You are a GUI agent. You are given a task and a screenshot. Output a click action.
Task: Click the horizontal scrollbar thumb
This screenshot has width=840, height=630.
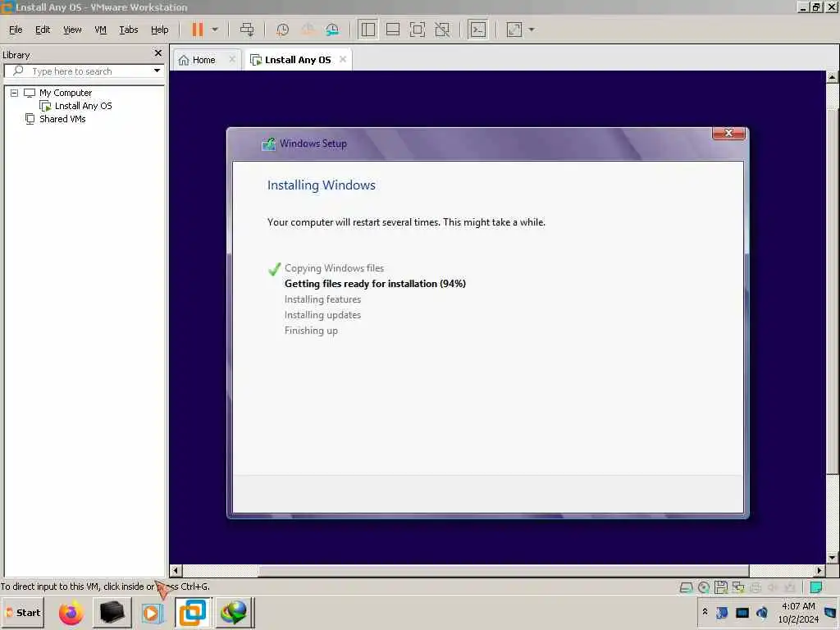click(504, 571)
